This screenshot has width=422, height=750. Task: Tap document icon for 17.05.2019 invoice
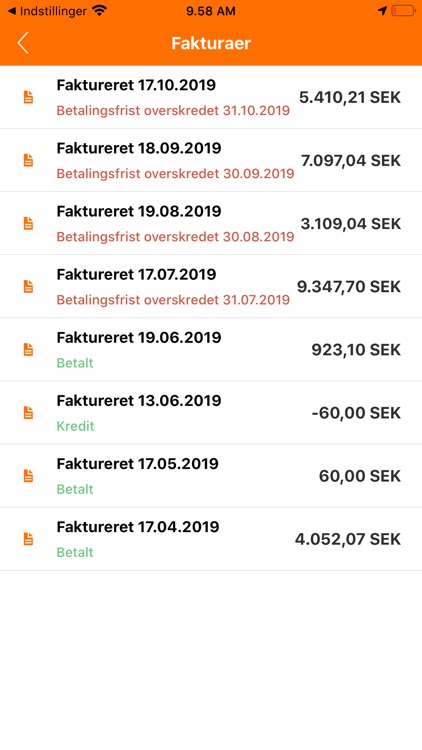29,476
